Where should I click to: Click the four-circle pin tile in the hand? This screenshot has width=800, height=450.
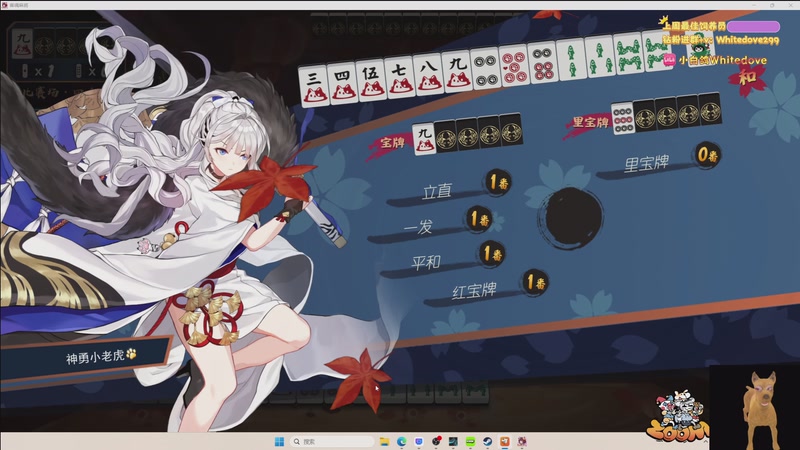[485, 68]
